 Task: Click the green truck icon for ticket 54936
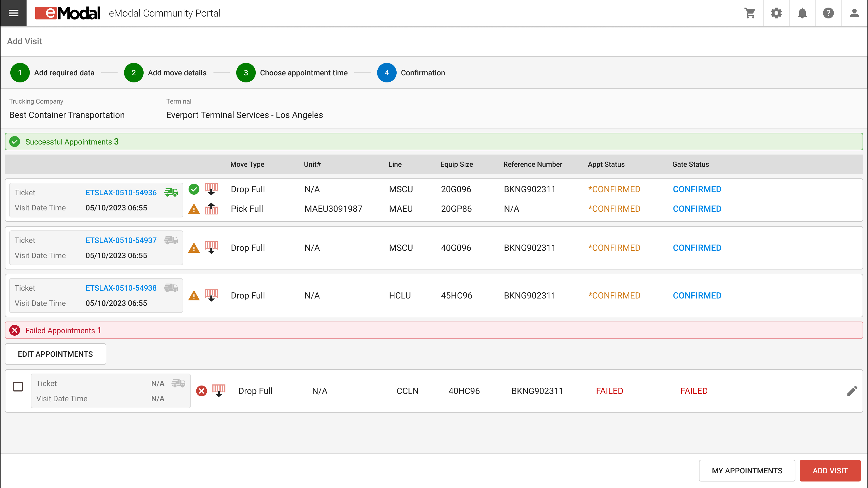coord(171,192)
